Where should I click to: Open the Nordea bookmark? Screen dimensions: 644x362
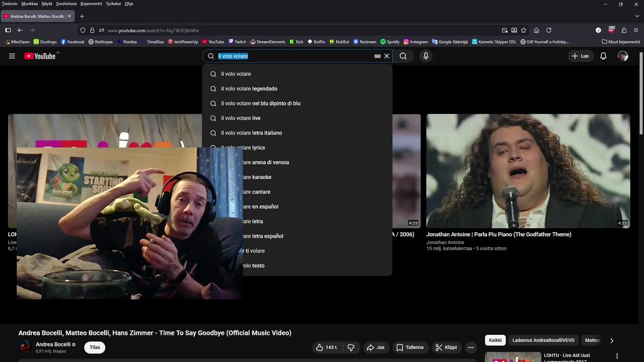coord(127,42)
